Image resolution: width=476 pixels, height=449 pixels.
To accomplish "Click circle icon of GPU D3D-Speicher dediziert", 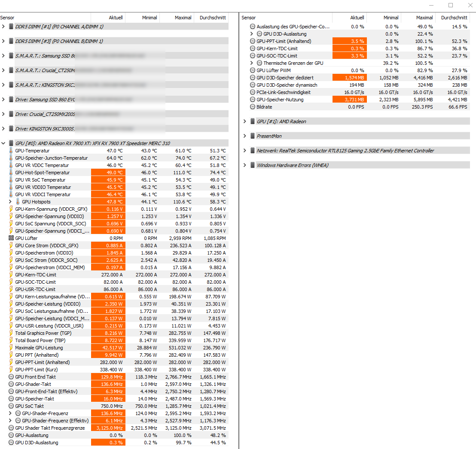I will [253, 78].
